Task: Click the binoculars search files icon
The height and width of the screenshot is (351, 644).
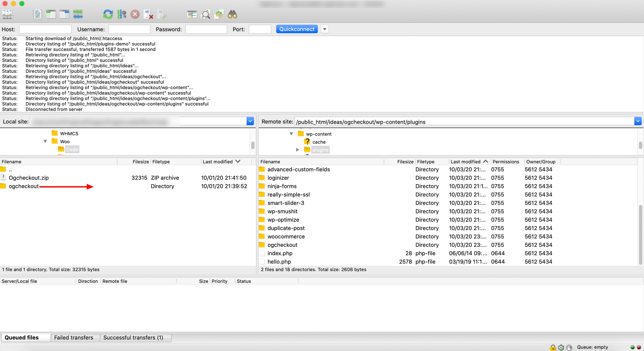Action: [232, 14]
